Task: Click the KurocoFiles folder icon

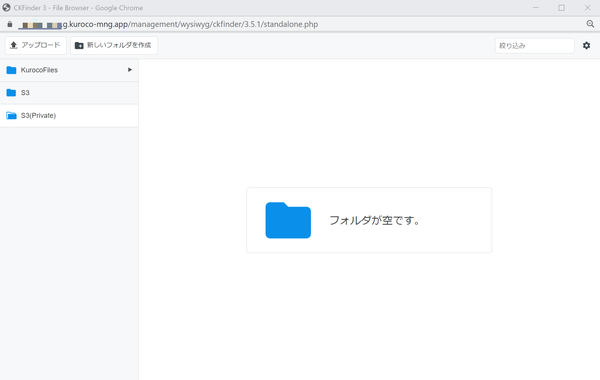Action: pos(11,70)
